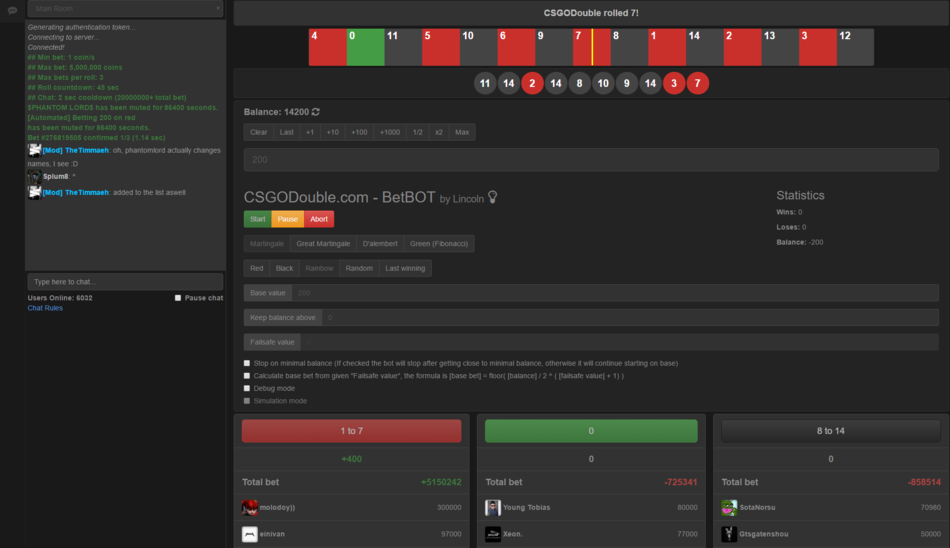
Task: Select the Great Martingale strategy
Action: 323,244
